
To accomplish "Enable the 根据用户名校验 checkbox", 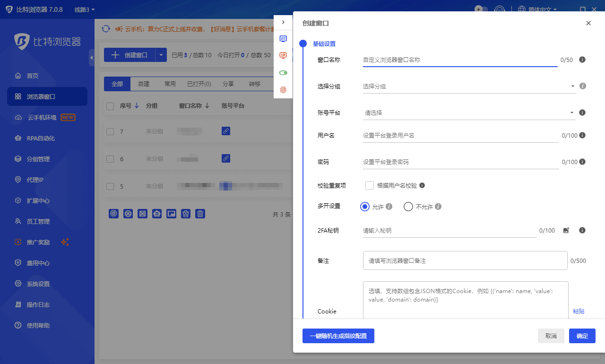I will [369, 185].
